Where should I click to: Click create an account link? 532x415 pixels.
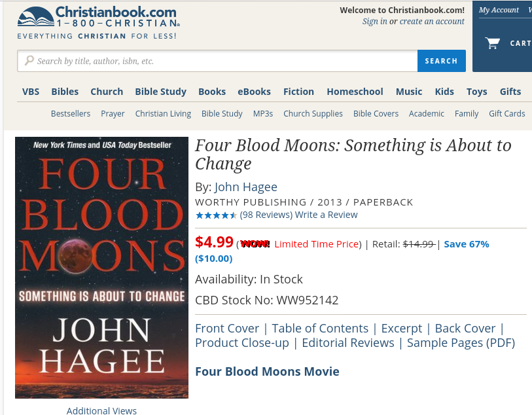point(432,22)
